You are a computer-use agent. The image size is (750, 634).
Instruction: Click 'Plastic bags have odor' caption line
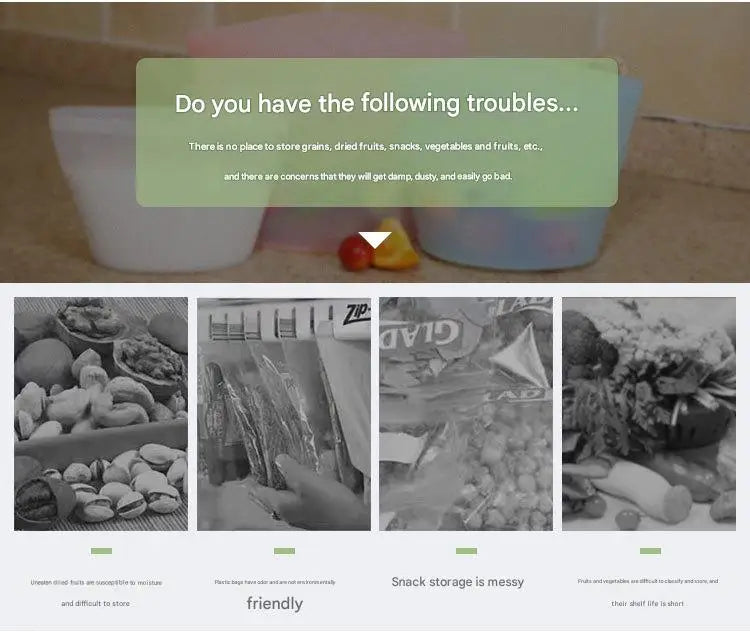point(275,582)
